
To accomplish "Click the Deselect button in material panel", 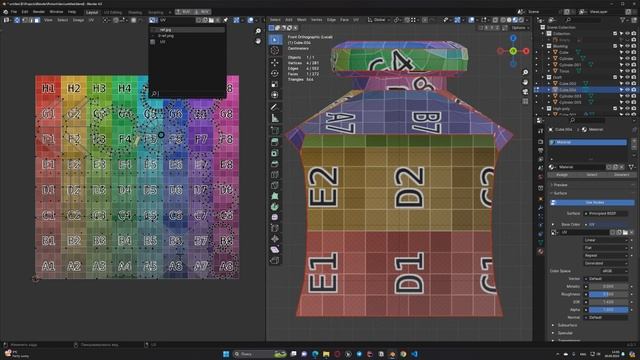I will click(621, 175).
